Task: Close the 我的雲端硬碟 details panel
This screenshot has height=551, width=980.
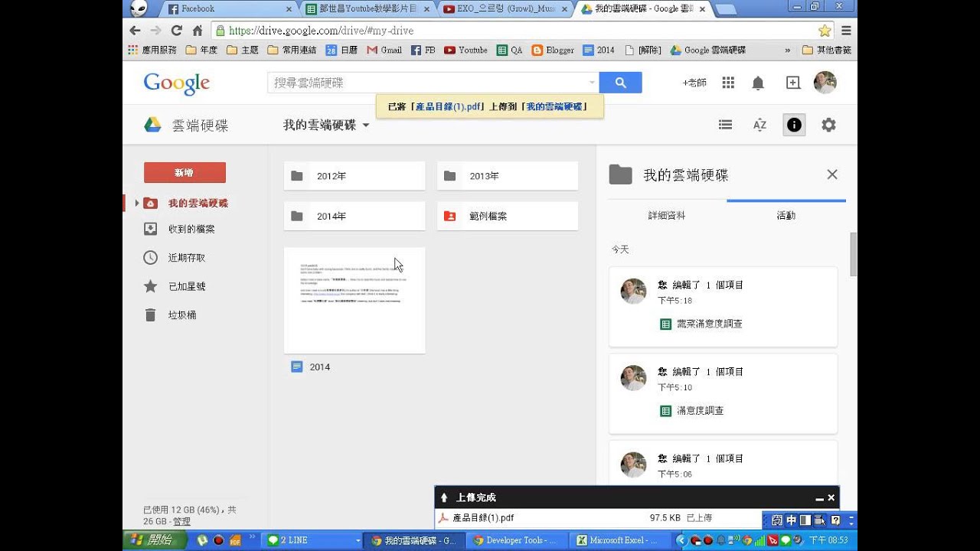Action: [832, 174]
